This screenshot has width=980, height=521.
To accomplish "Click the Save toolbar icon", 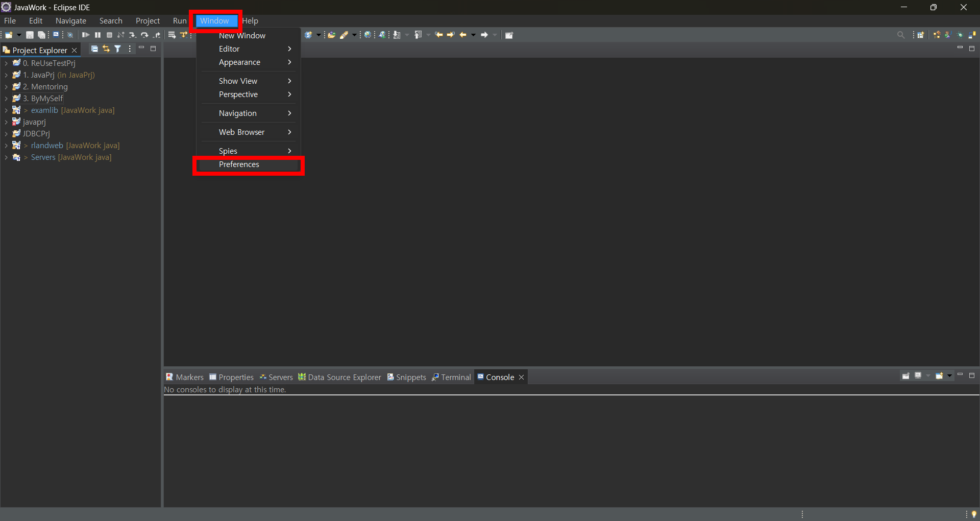I will pyautogui.click(x=30, y=35).
